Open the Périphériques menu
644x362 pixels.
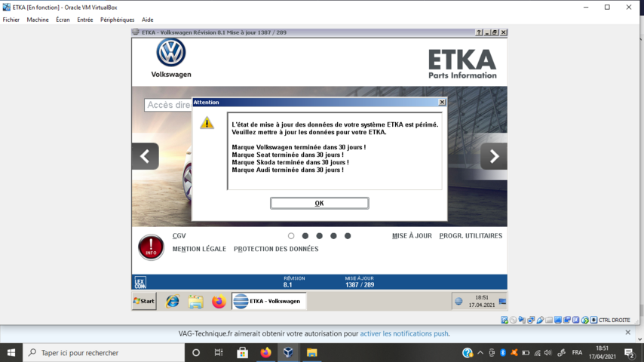[117, 20]
